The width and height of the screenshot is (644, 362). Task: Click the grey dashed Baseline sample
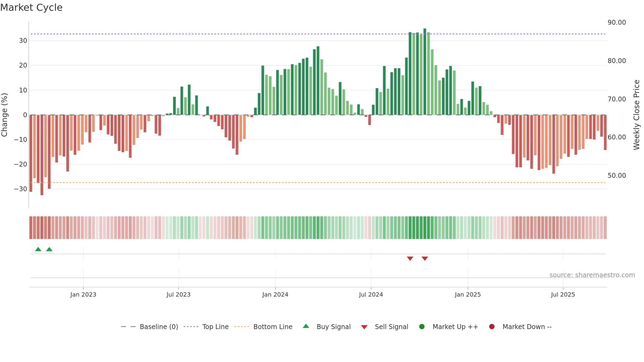(x=128, y=327)
